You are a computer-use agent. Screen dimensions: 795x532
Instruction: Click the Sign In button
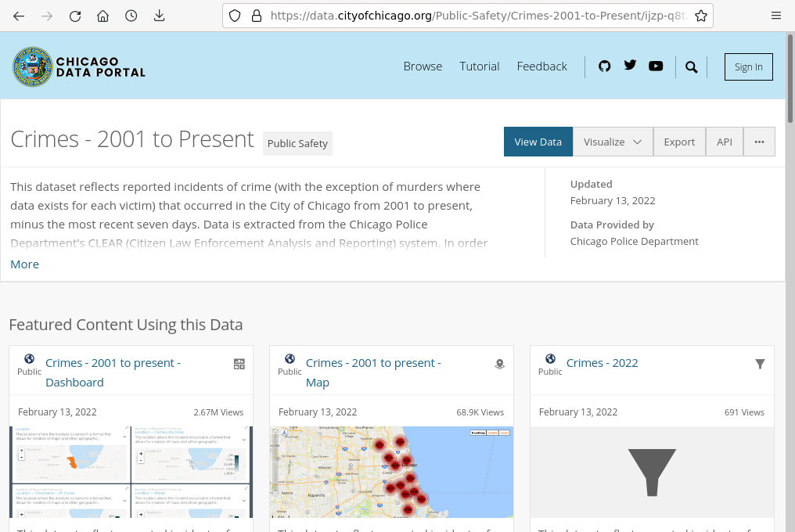tap(748, 67)
